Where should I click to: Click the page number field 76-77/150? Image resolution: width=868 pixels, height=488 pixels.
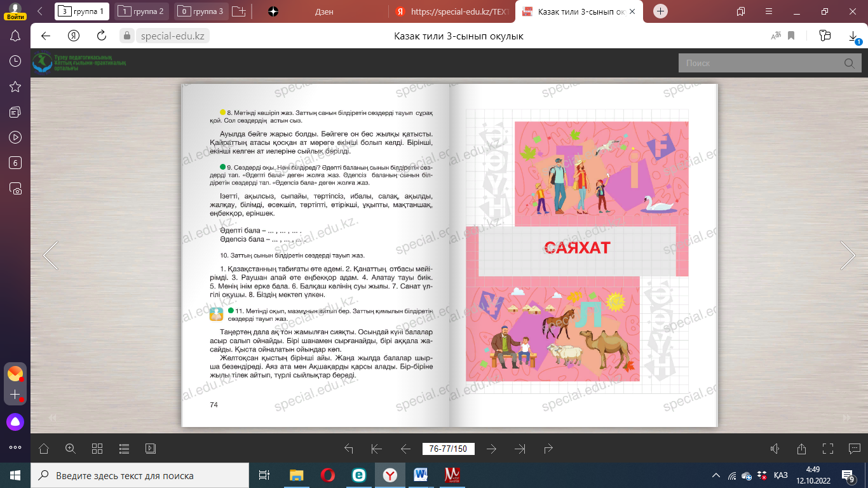[x=448, y=449]
